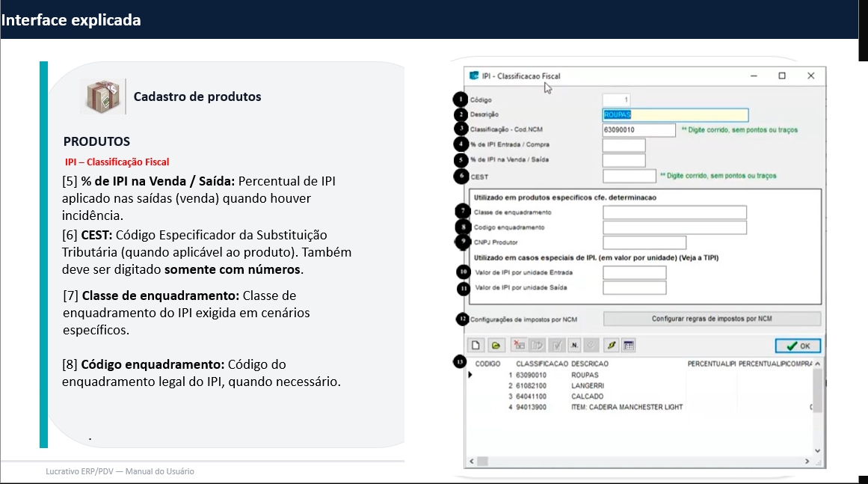This screenshot has width=868, height=484.
Task: Click the calendar grid toolbar icon
Action: 629,346
